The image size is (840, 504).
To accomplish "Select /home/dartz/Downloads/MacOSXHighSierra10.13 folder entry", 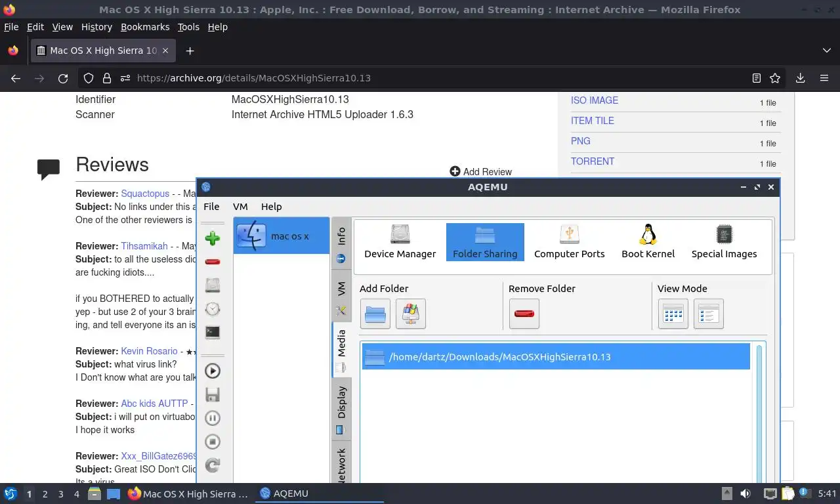I will [556, 356].
